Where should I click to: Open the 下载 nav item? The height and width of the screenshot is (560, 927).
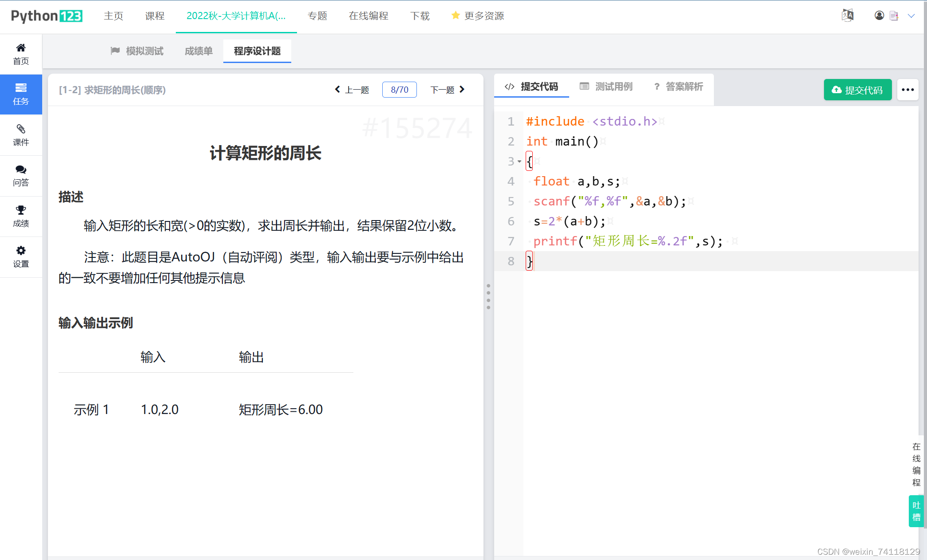point(420,16)
